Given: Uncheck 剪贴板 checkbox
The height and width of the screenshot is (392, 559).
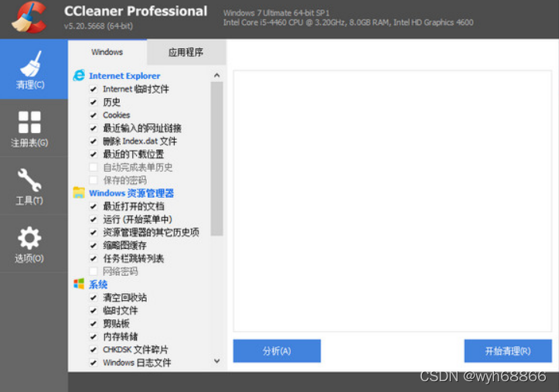Looking at the screenshot, I should click(x=94, y=324).
